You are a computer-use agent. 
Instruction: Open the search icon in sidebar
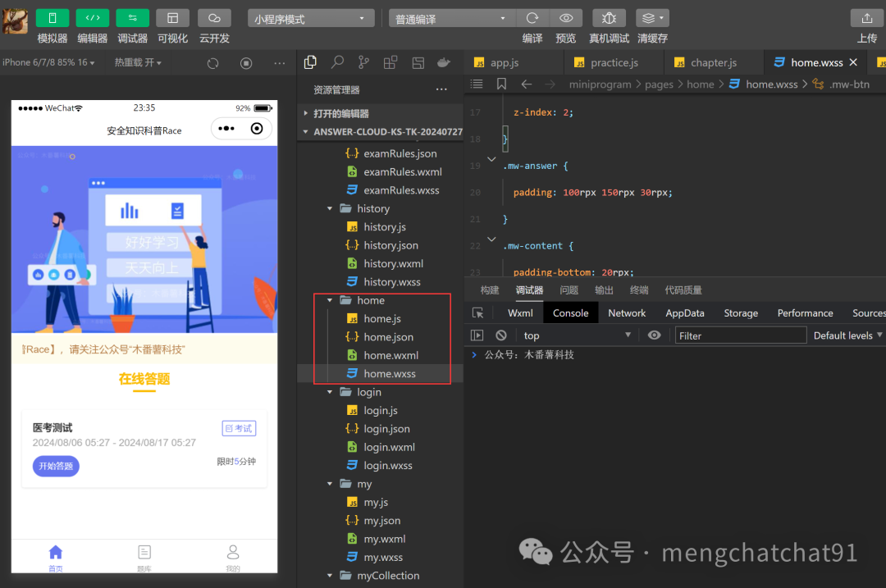337,62
